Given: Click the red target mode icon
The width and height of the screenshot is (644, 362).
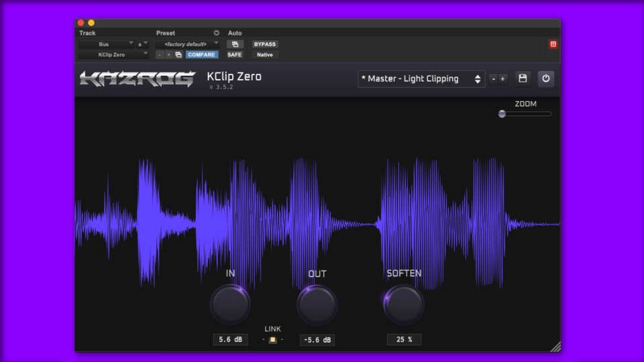Looking at the screenshot, I should coord(553,44).
